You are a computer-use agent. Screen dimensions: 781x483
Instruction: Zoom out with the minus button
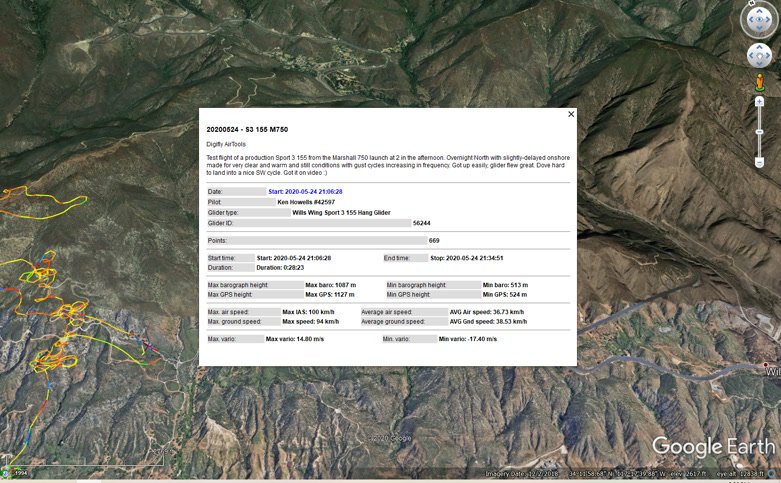pyautogui.click(x=759, y=162)
